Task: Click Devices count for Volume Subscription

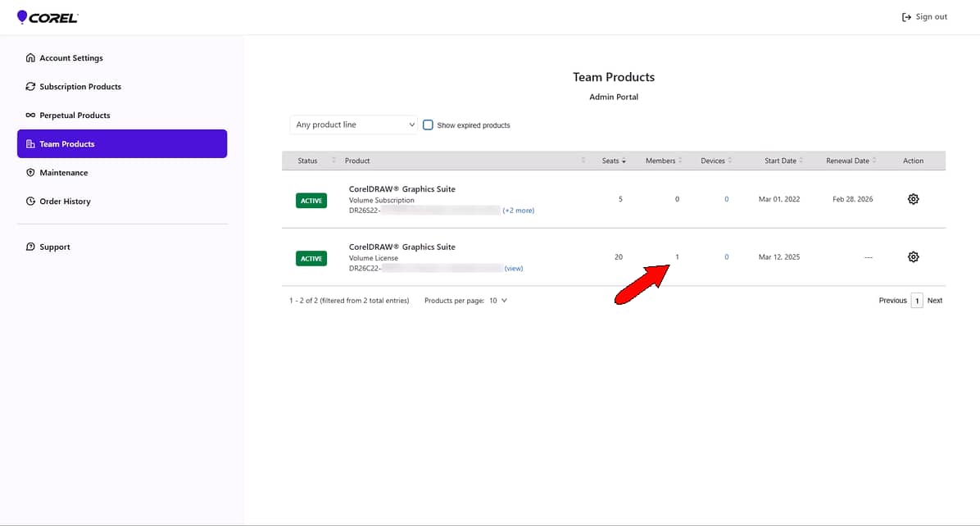Action: [x=726, y=199]
